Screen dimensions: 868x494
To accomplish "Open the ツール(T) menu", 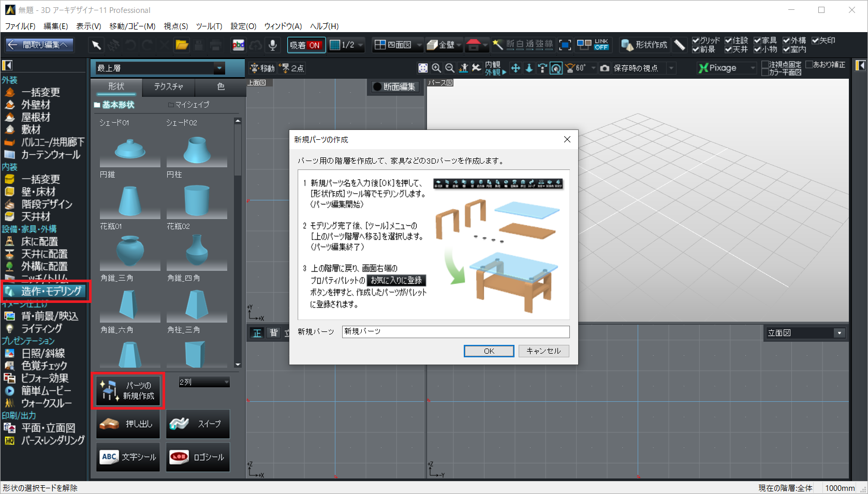I will 209,26.
